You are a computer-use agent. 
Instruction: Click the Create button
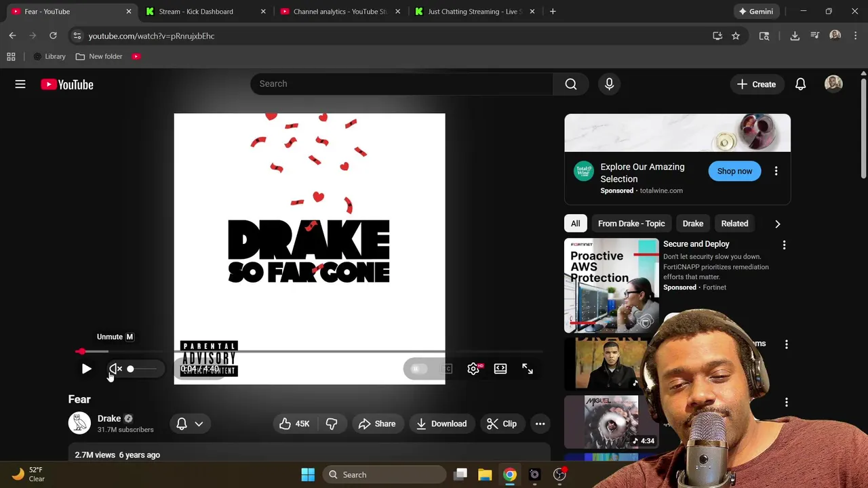757,84
